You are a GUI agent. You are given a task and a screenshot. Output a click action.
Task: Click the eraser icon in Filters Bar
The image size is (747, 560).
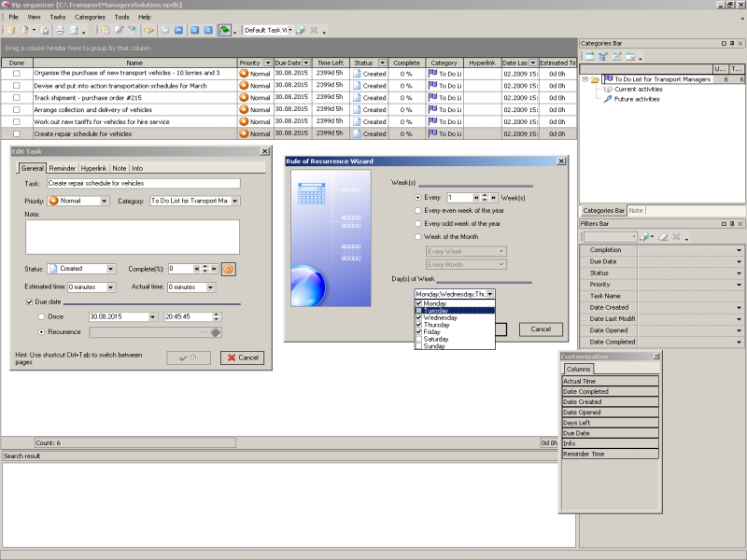tap(663, 237)
